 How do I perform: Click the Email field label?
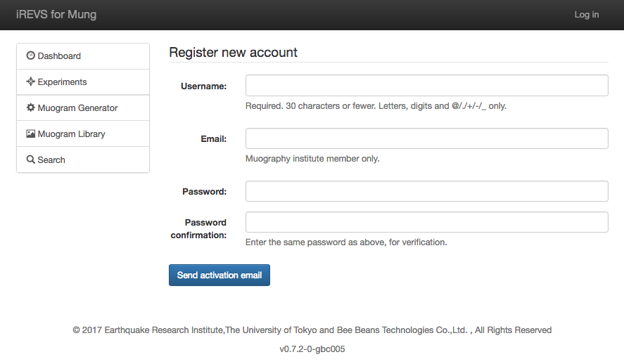click(x=213, y=139)
